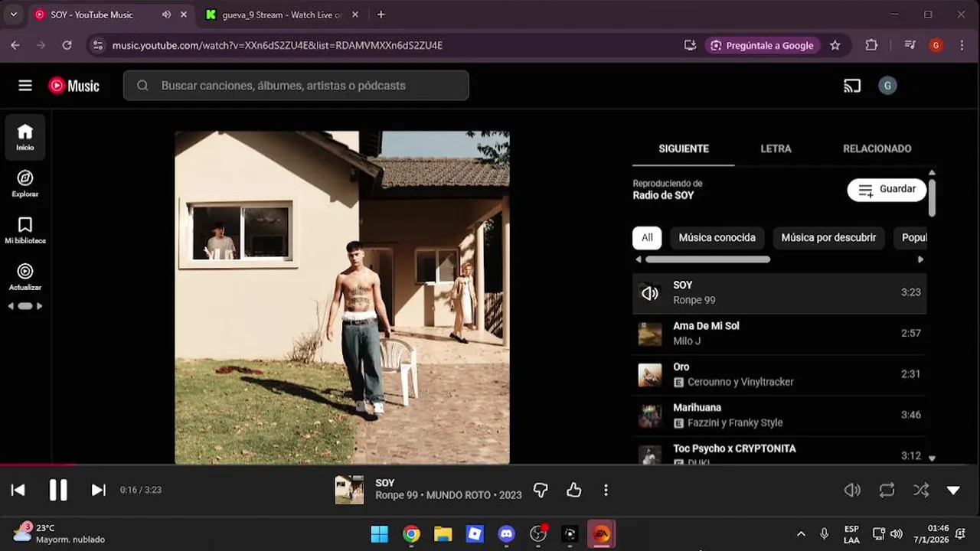Play Marihuana from the queue

pos(779,415)
